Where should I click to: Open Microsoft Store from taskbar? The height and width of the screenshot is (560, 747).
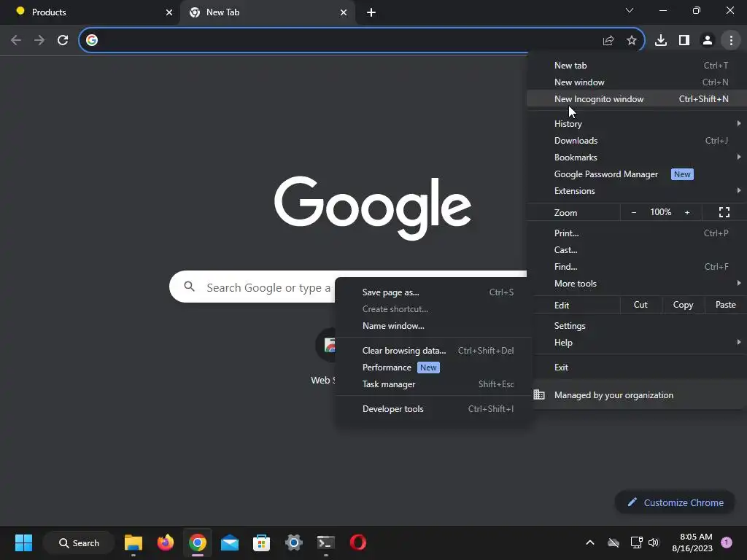262,542
